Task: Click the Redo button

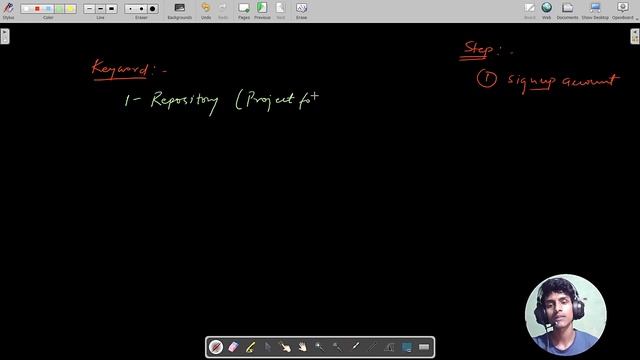Action: 223,10
